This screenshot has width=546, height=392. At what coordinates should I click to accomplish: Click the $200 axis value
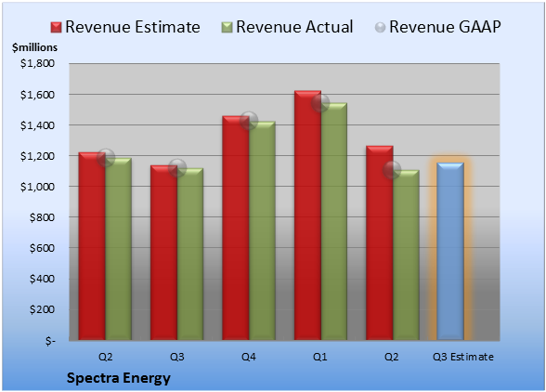click(42, 309)
